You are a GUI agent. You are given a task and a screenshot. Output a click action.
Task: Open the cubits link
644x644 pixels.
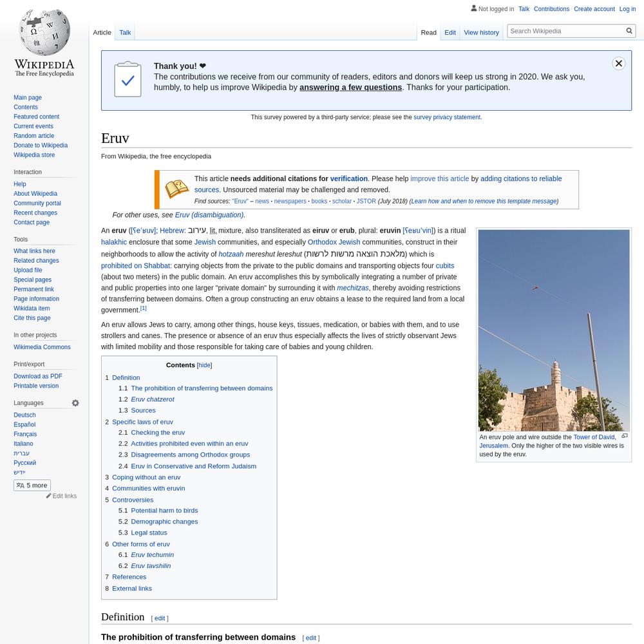(x=445, y=265)
